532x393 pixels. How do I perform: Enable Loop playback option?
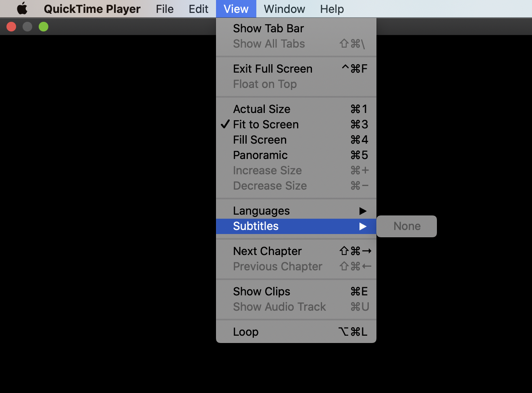(x=246, y=332)
